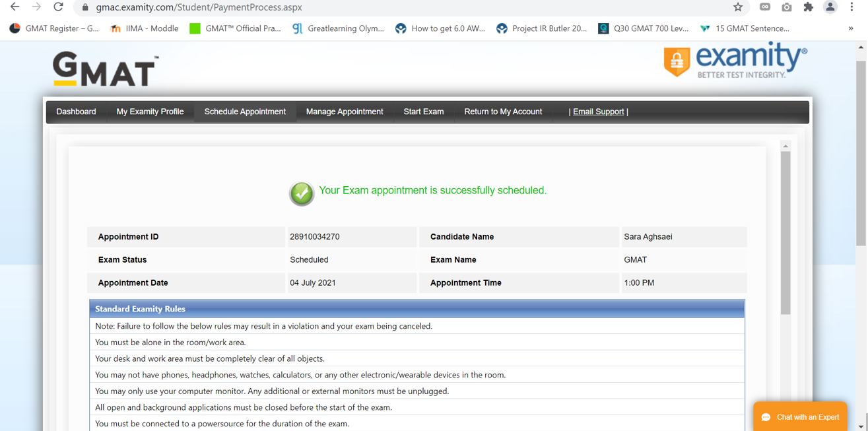Go to Manage Appointment

coord(345,112)
